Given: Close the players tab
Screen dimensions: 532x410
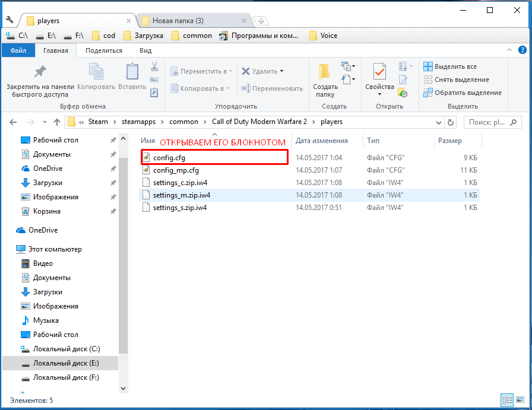Looking at the screenshot, I should (129, 21).
